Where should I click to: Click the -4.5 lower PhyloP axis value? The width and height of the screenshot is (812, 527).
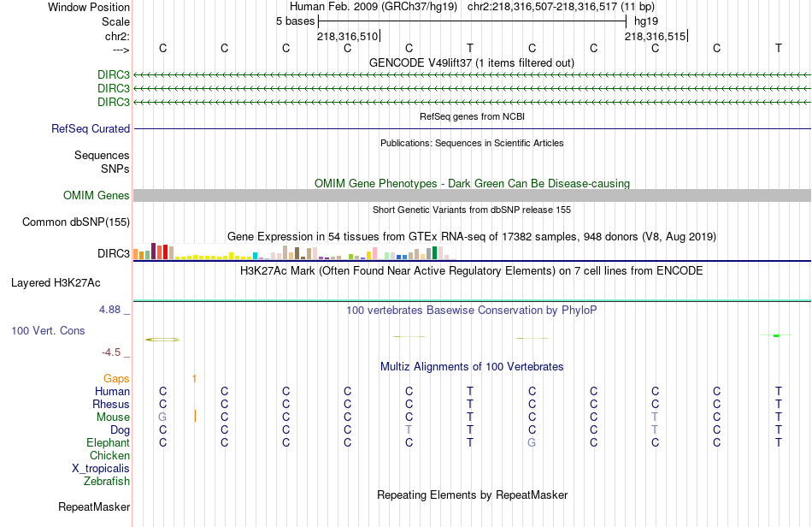(111, 352)
